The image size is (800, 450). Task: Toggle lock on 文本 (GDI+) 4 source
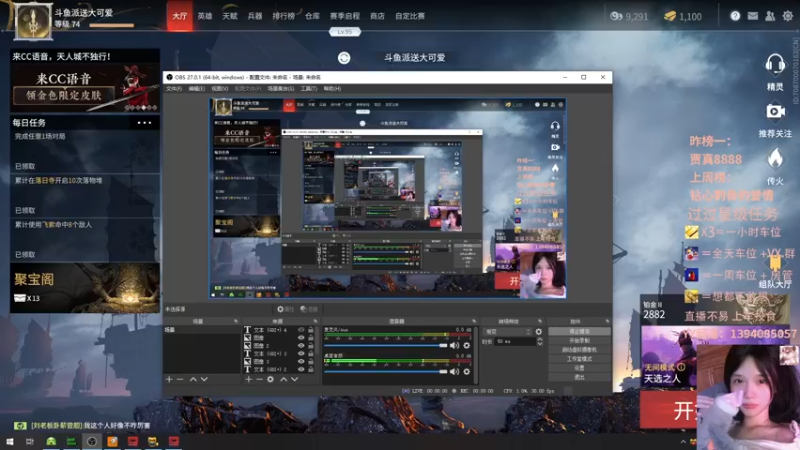coord(311,330)
